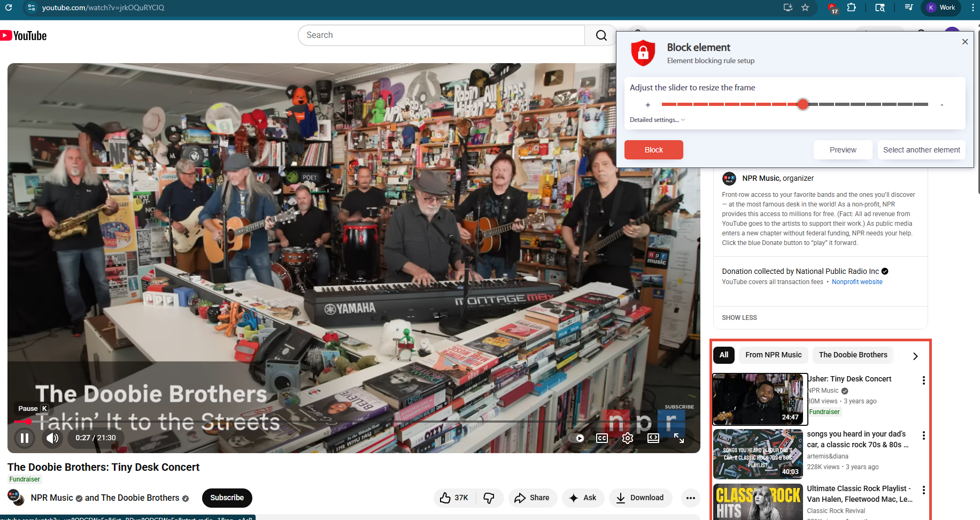Viewport: 980px width, 520px height.
Task: Pause the video playback
Action: (x=24, y=438)
